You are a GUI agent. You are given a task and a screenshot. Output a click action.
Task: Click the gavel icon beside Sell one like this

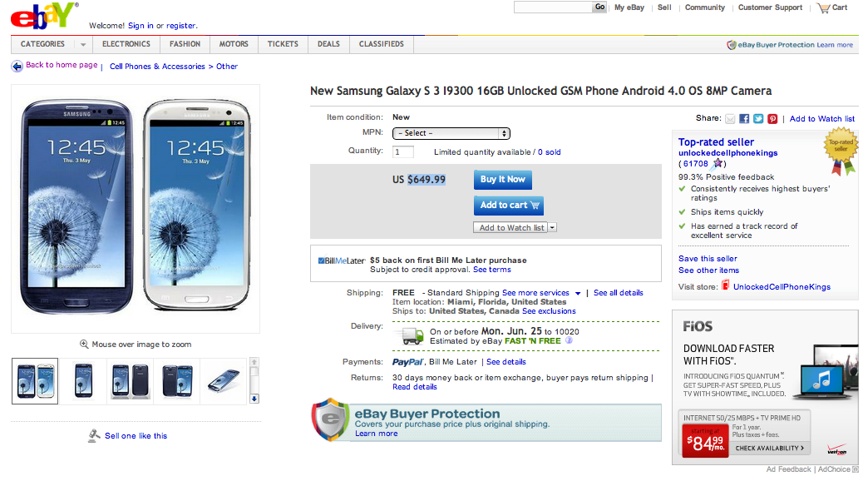94,435
